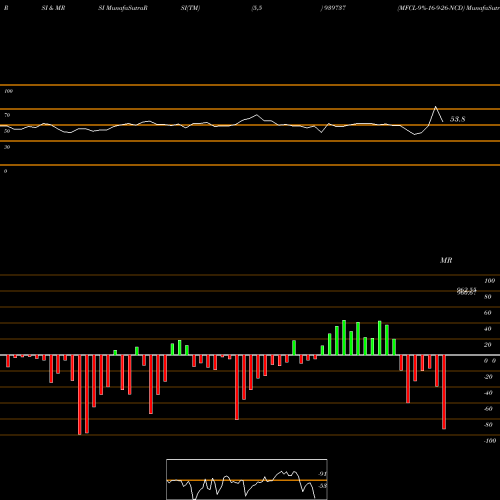Viewport: 500px width, 500px height.
Task: Click the 'SI & MR' header text
Action: tap(53, 8)
